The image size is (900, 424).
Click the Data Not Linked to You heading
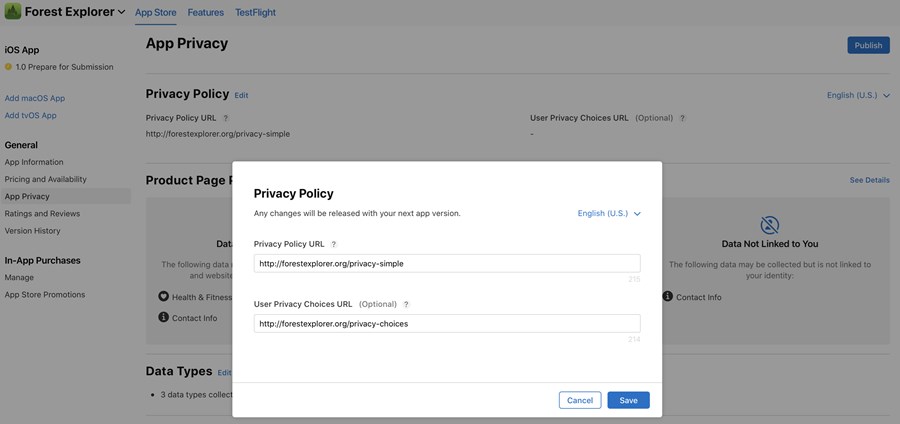pos(770,244)
